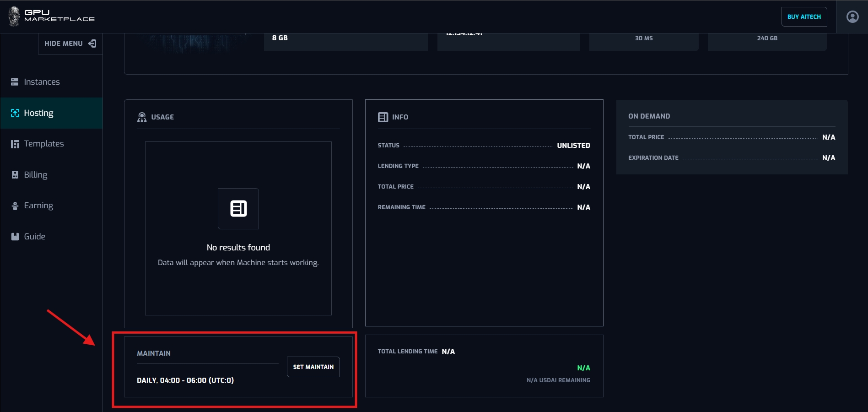Click the Instances sidebar icon
Viewport: 868px width, 412px height.
point(15,82)
